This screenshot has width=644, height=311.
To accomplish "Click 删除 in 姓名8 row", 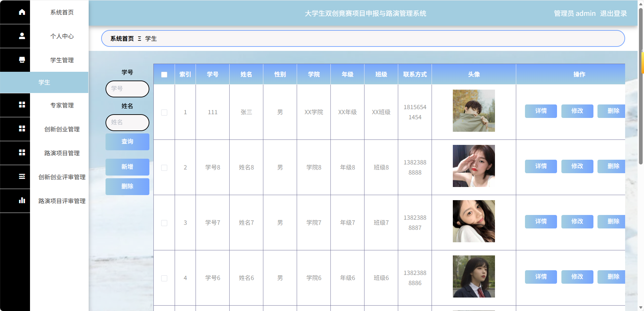I will 612,166.
